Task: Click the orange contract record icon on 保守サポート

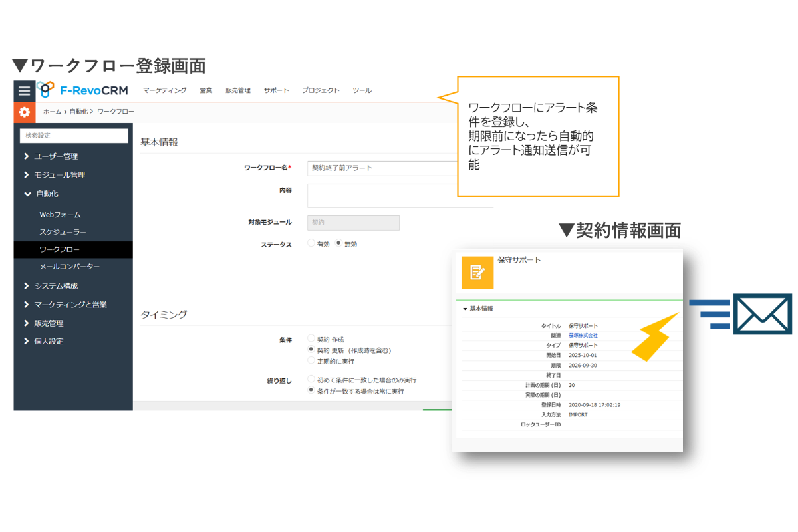Action: tap(477, 273)
